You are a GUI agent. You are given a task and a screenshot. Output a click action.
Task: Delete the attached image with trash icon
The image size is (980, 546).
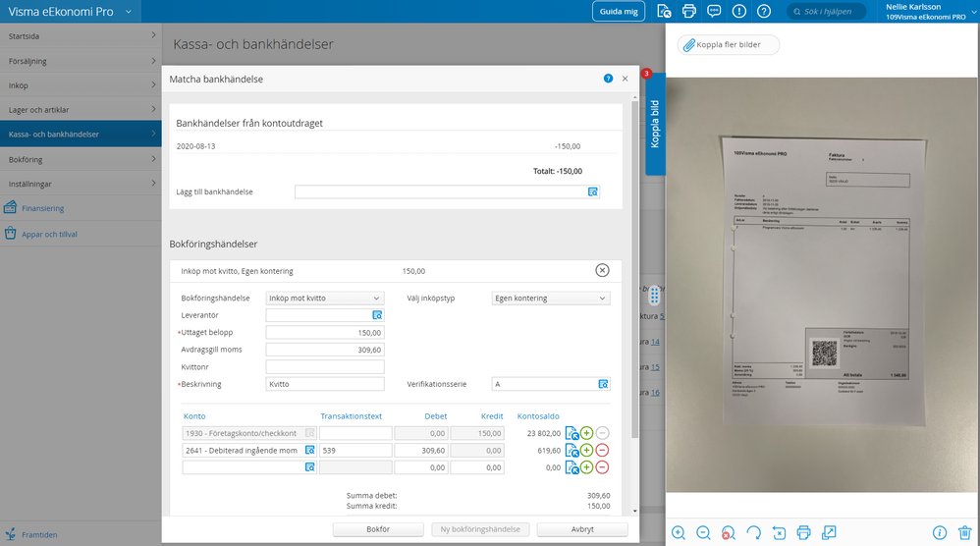(x=964, y=532)
